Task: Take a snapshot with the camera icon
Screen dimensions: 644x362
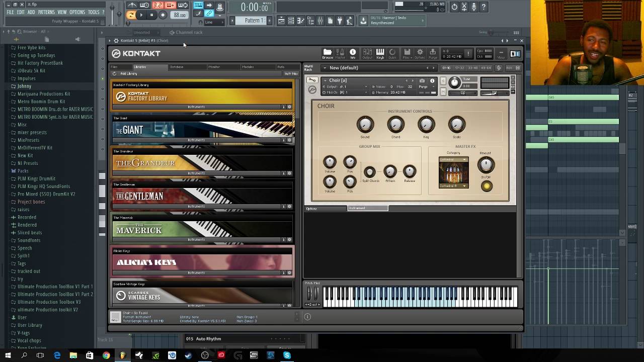Action: pyautogui.click(x=422, y=80)
